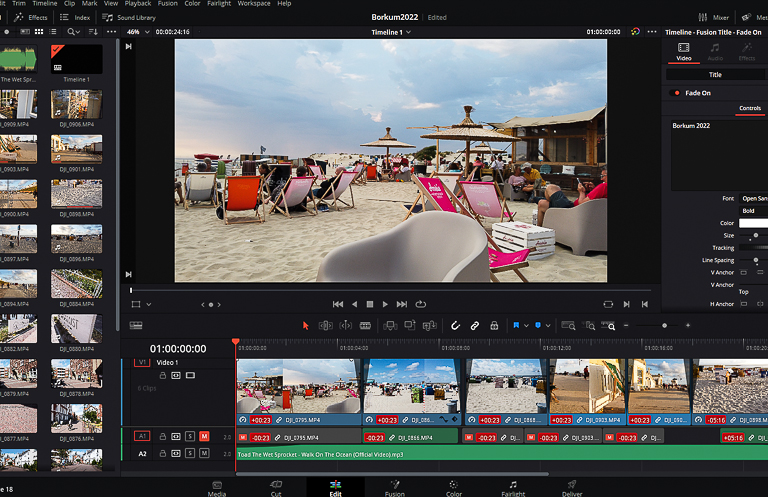Toggle loop playback
The width and height of the screenshot is (768, 497).
[x=421, y=304]
